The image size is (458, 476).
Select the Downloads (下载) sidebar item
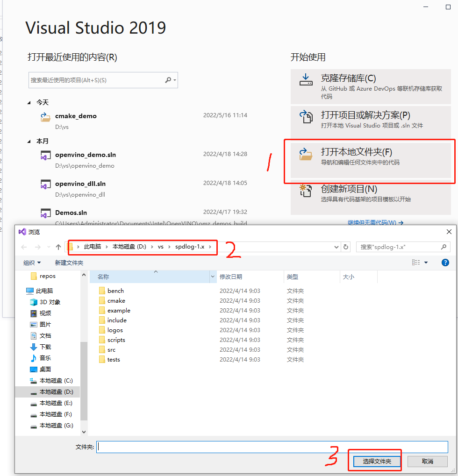pyautogui.click(x=41, y=347)
